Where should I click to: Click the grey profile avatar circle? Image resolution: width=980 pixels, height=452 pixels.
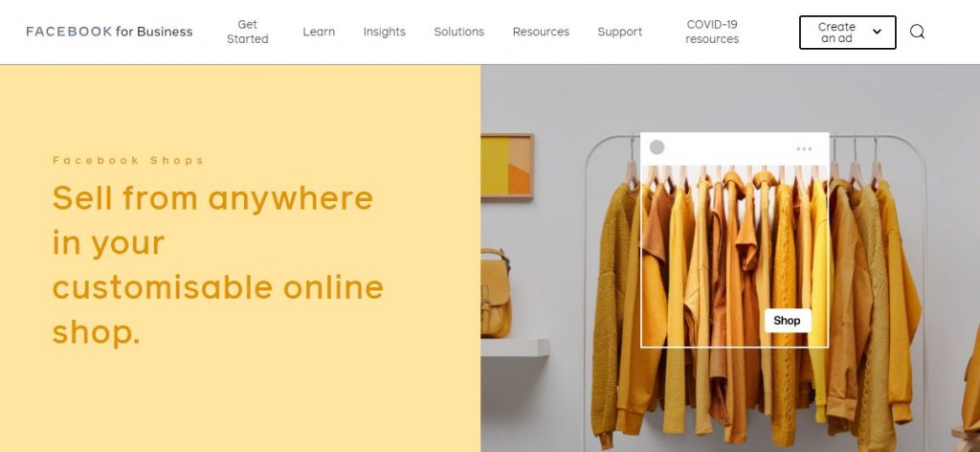657,147
